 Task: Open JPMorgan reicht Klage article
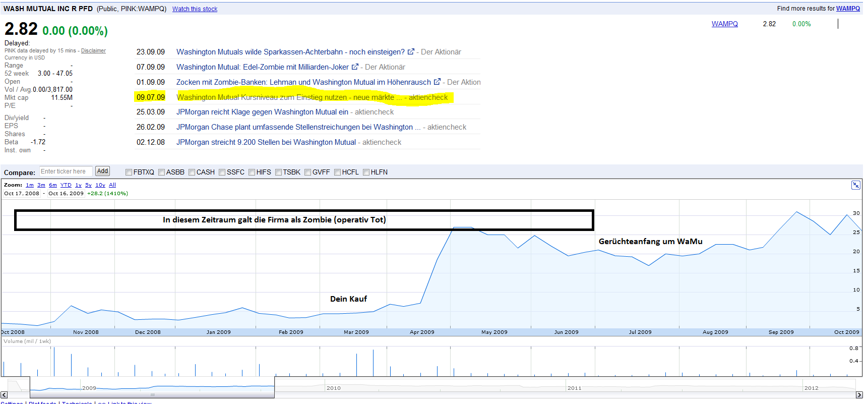coord(262,112)
